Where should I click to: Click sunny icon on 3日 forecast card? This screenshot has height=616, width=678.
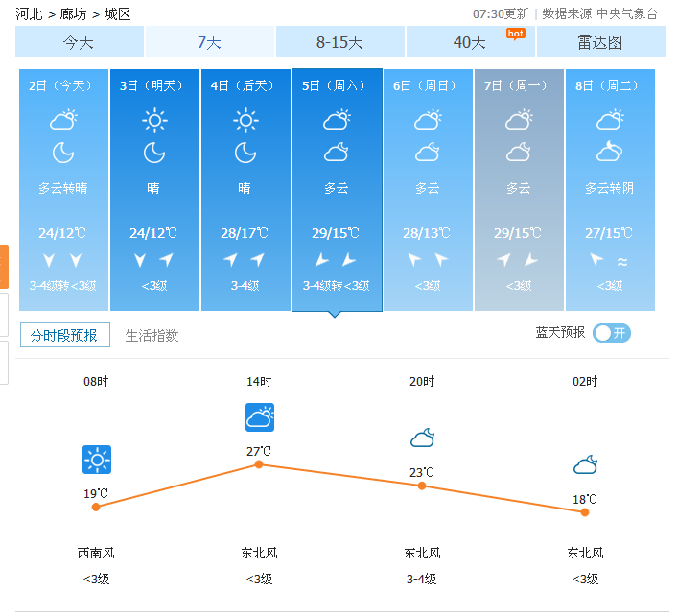click(x=154, y=120)
